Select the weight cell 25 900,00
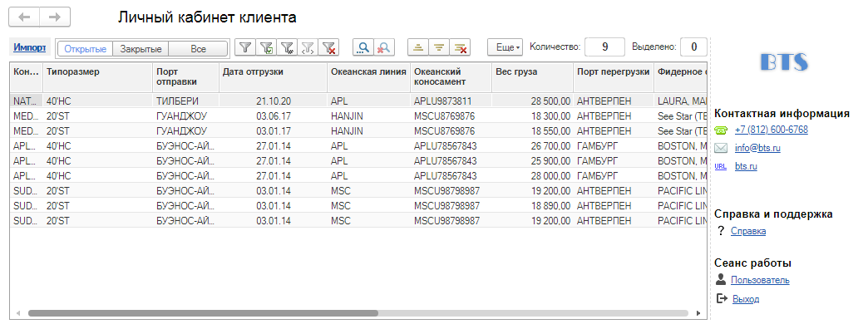 coord(532,161)
